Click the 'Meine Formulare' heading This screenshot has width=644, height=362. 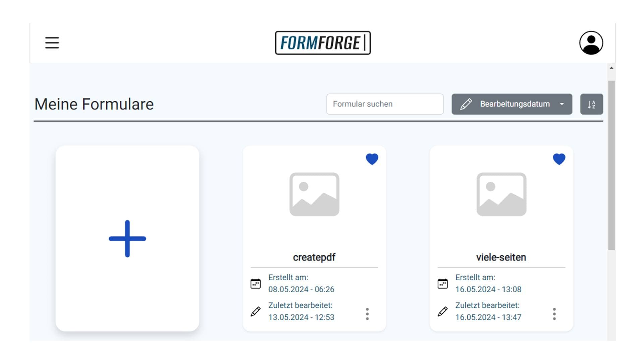point(94,104)
